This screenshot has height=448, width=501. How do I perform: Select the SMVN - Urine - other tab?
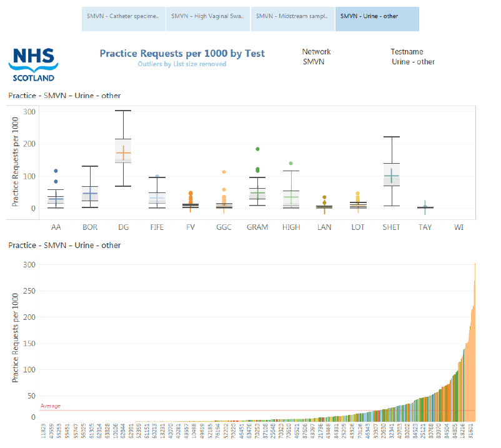click(x=377, y=19)
